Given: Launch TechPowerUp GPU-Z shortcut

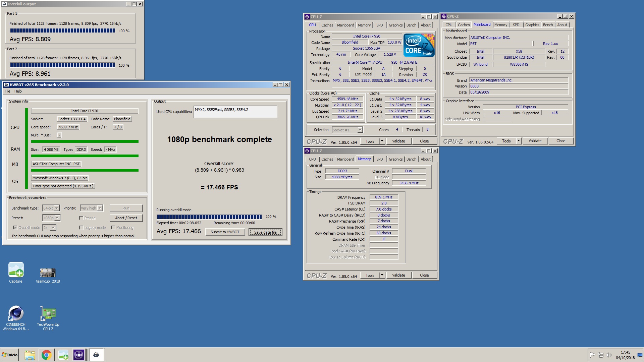Looking at the screenshot, I should pyautogui.click(x=48, y=318).
